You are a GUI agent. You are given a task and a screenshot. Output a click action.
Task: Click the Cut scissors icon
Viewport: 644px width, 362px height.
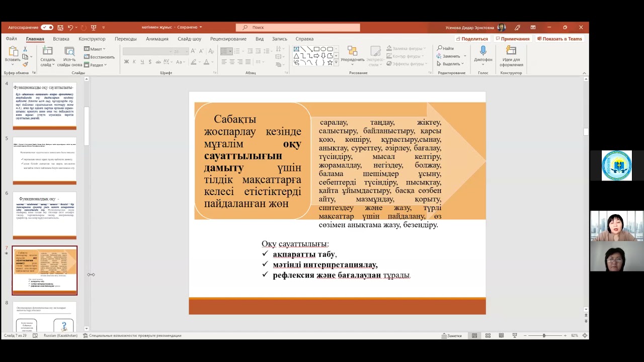tap(25, 49)
